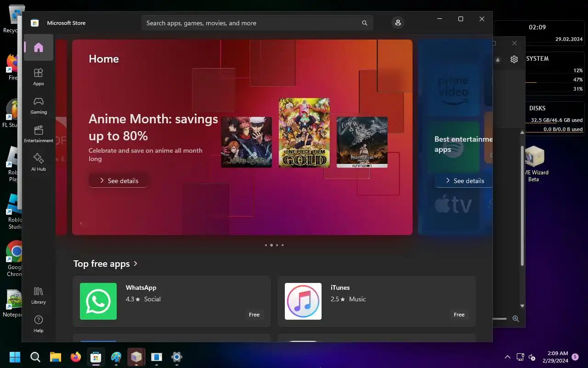Select the third carousel page dot

[x=277, y=245]
